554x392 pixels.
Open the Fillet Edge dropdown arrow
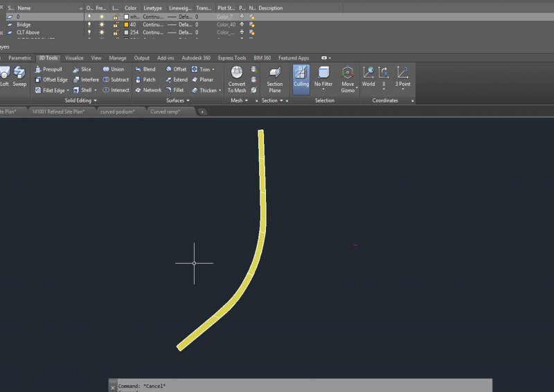[x=68, y=91]
